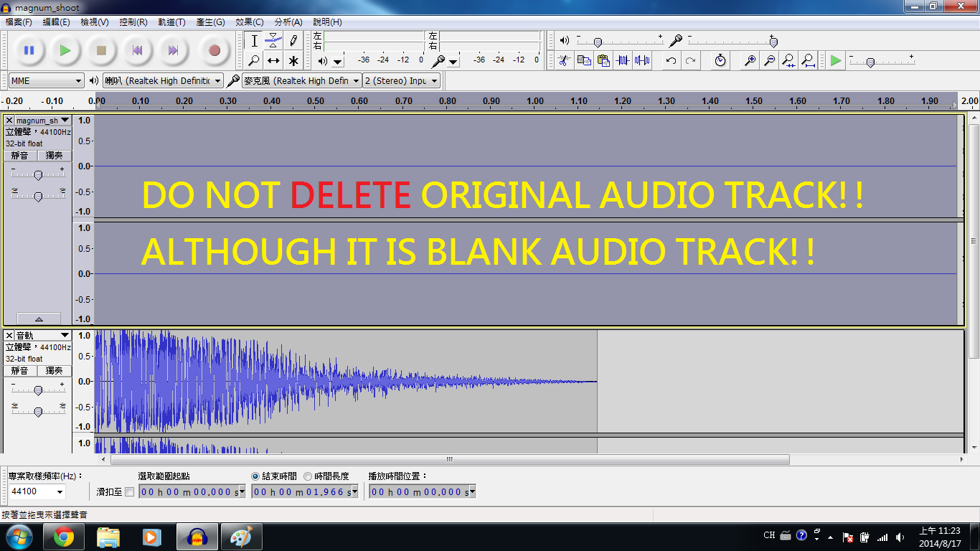Enable the 滑扣至 snap checkbox
The image size is (980, 551).
129,491
